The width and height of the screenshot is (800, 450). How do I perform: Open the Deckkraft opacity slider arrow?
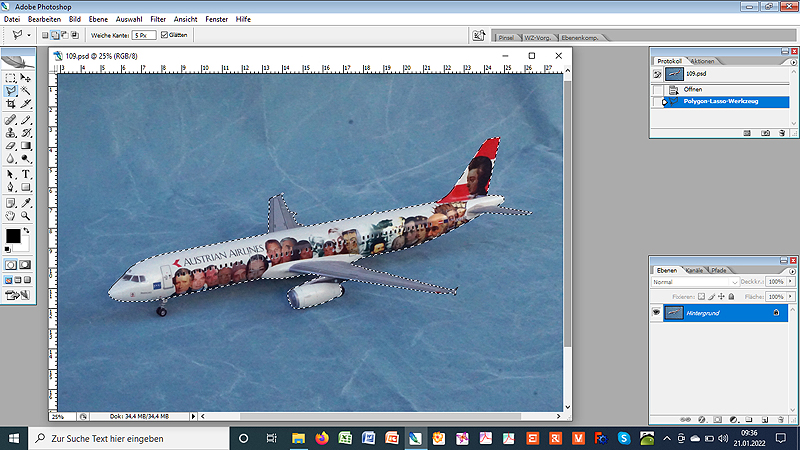pos(790,282)
